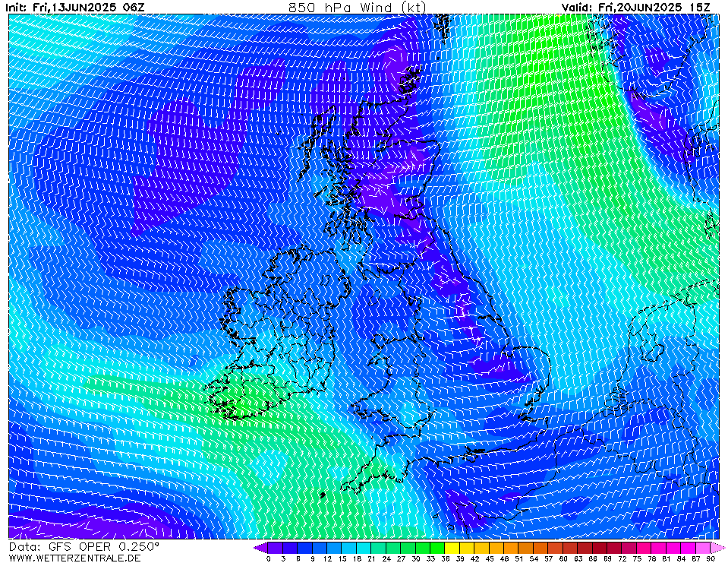Click the orange swatch between 48 and 51
This screenshot has height=563, width=728.
tap(511, 548)
